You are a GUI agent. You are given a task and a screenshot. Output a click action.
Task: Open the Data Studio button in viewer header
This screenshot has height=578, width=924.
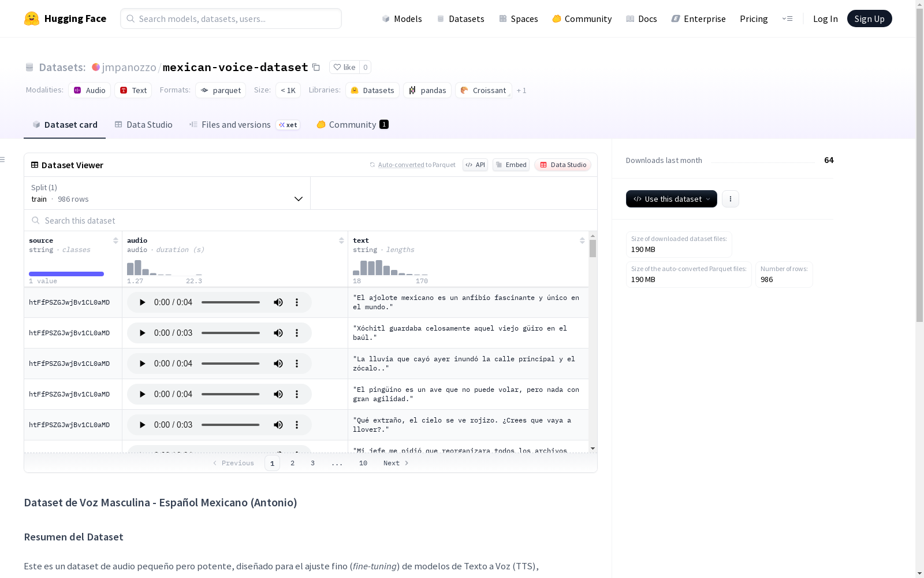pyautogui.click(x=563, y=165)
